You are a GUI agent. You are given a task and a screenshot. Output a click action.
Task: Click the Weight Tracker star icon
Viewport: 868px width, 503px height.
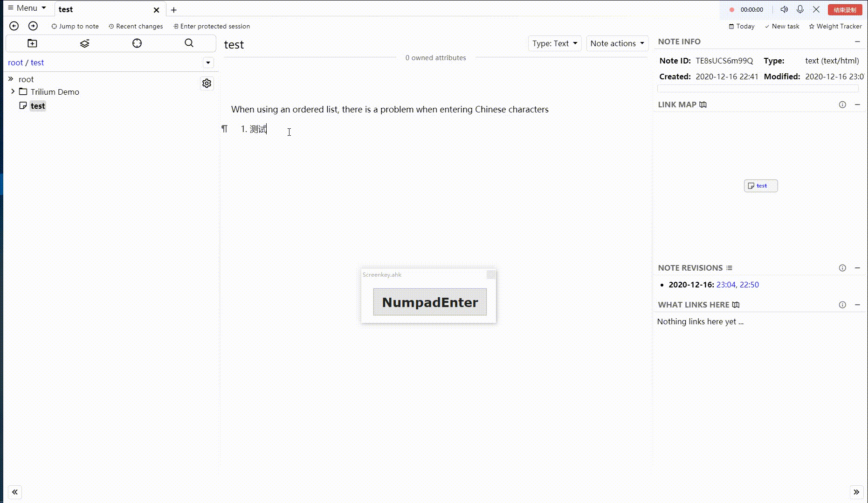(811, 26)
